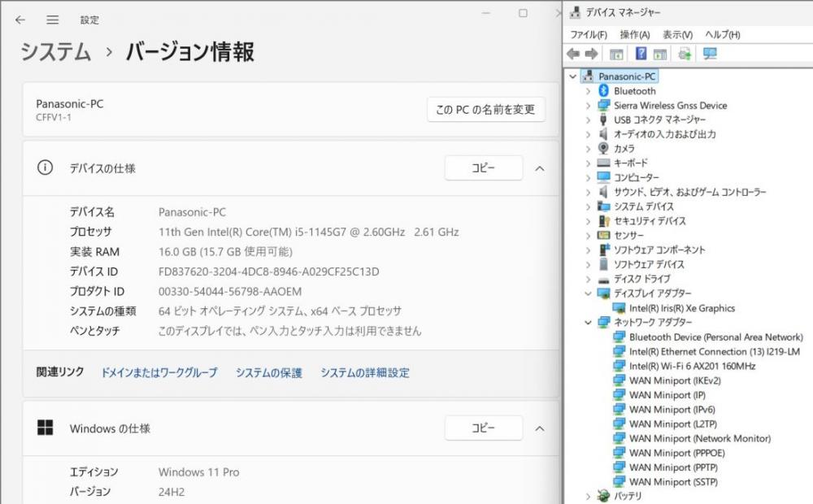
Task: Select WAN Miniport (Network Monitor) entry
Action: (700, 439)
